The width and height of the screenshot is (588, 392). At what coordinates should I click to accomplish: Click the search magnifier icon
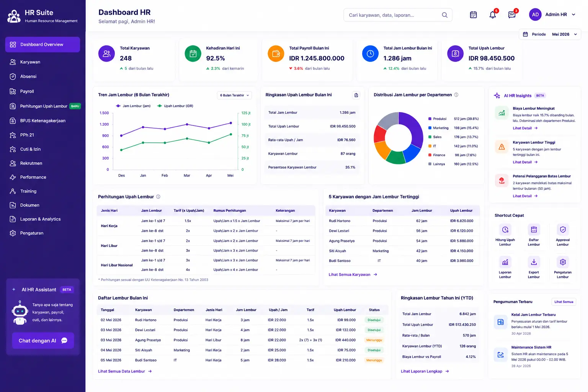click(444, 15)
